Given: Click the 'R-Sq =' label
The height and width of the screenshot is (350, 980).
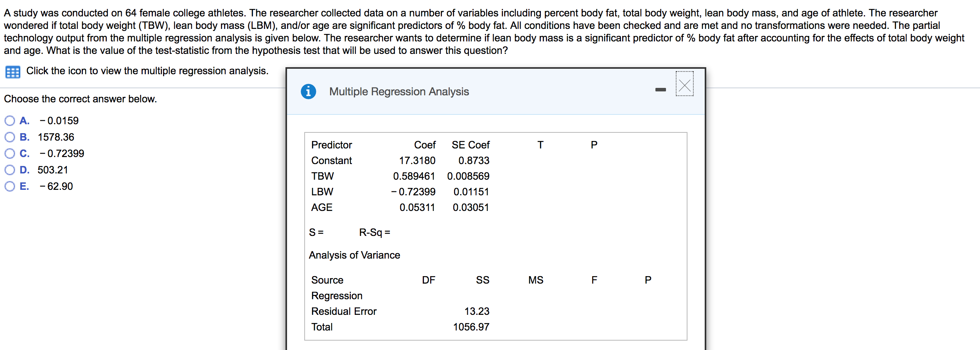Looking at the screenshot, I should click(x=374, y=232).
